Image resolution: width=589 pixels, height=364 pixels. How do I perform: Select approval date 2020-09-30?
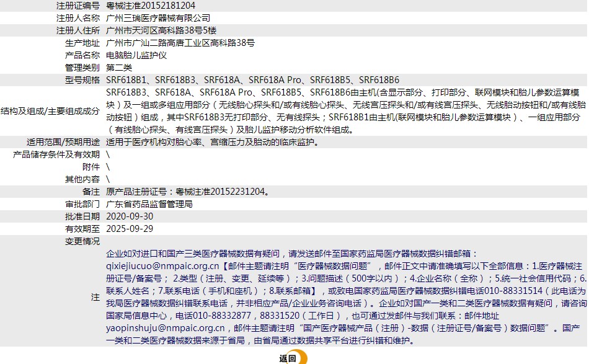pos(130,216)
